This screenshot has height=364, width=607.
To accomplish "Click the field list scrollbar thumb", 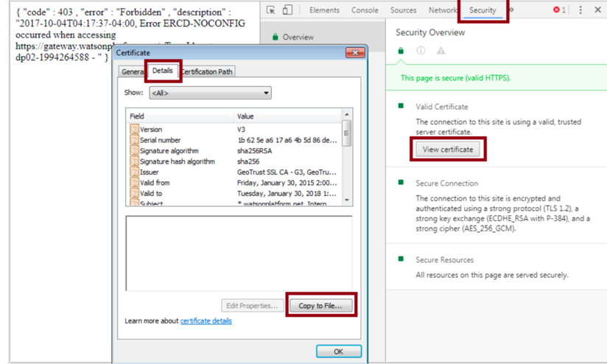I will tap(347, 133).
